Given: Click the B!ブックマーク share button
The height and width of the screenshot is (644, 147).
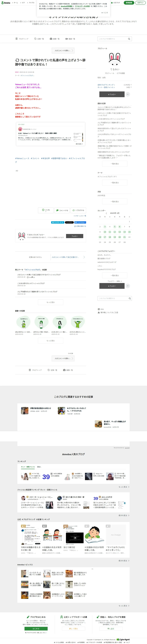Looking at the screenshot, I should point(58,222).
